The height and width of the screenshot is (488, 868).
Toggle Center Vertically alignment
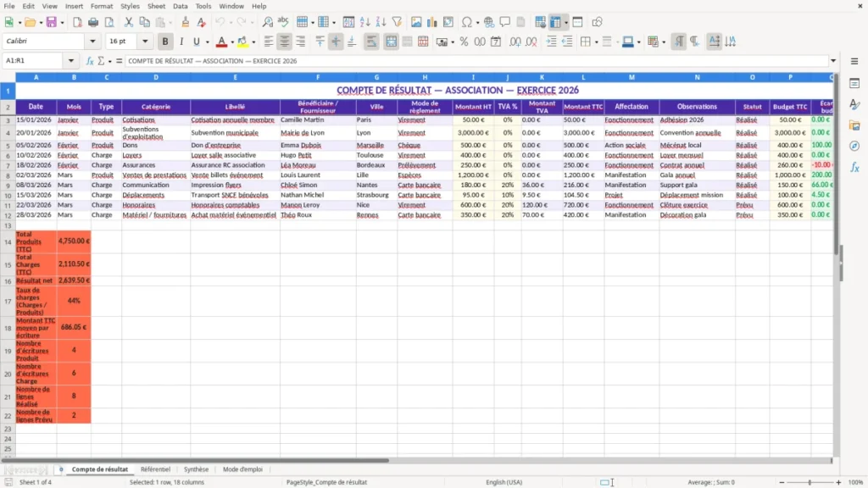[336, 42]
